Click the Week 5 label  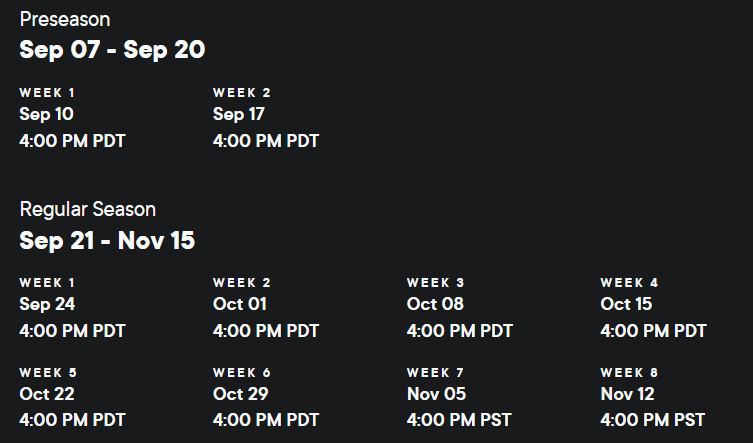pos(48,373)
